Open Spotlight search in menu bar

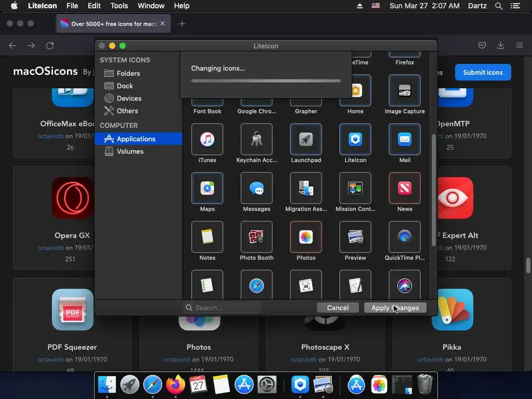[498, 6]
